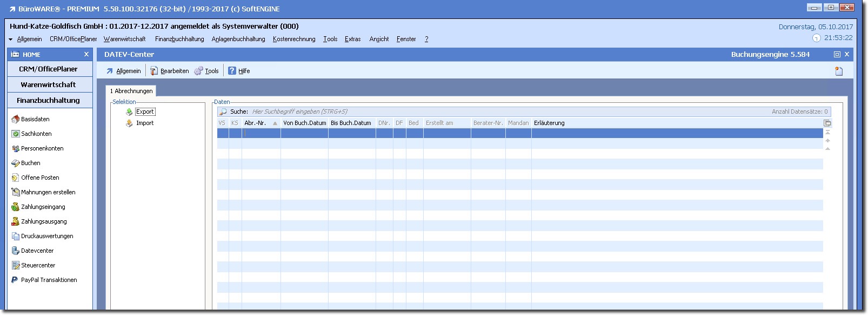Expand the Allgemein menu arrow in menu bar
Screen dimensions: 868x315
pos(10,40)
